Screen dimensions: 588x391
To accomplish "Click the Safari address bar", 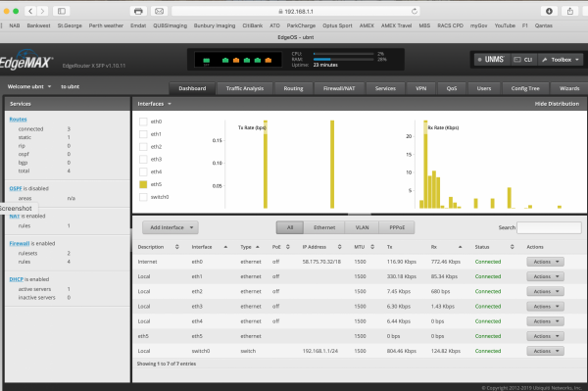I will pos(296,11).
